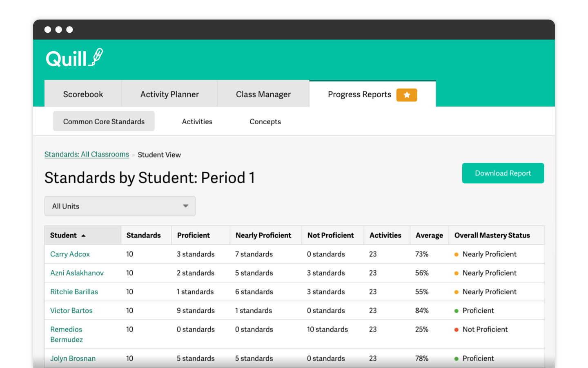
Task: Click "Nearly Proficient" status for Carry Adcox
Action: (490, 254)
